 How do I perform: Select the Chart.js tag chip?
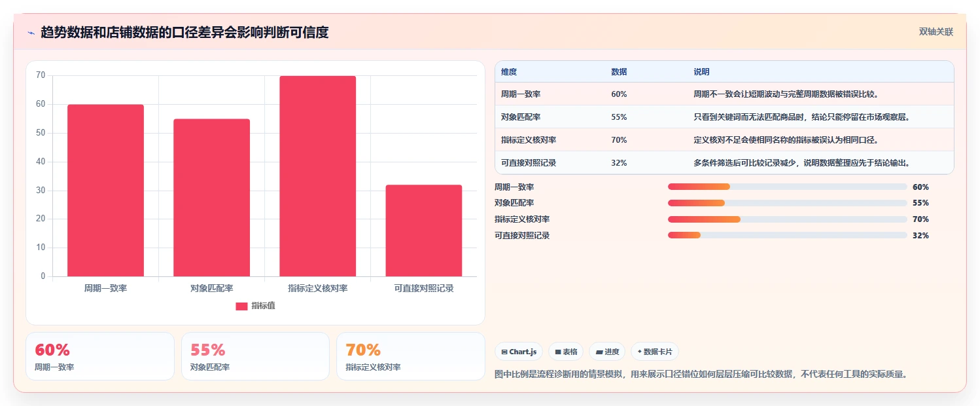[519, 352]
